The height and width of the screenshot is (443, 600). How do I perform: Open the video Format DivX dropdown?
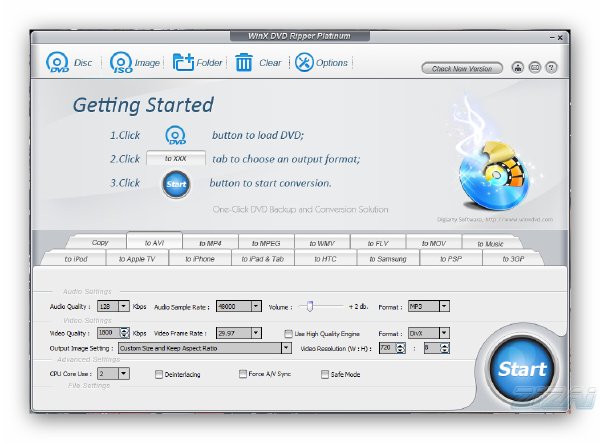(x=444, y=333)
